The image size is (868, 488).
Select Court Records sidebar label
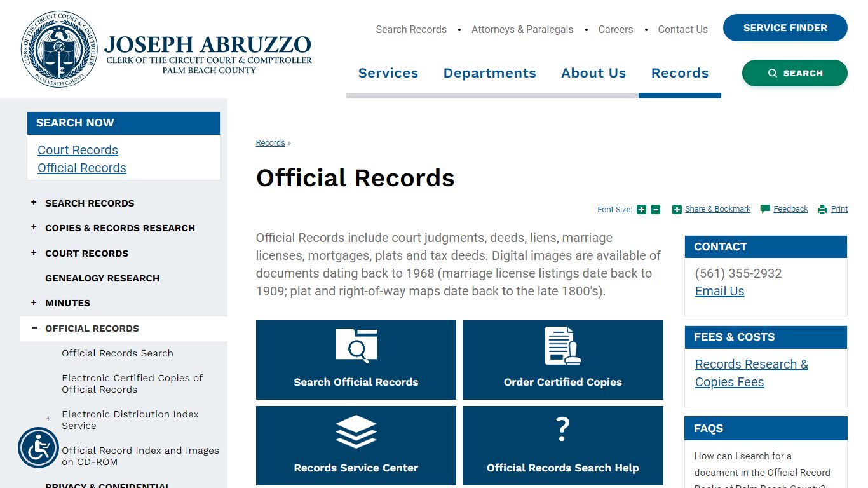pos(86,254)
